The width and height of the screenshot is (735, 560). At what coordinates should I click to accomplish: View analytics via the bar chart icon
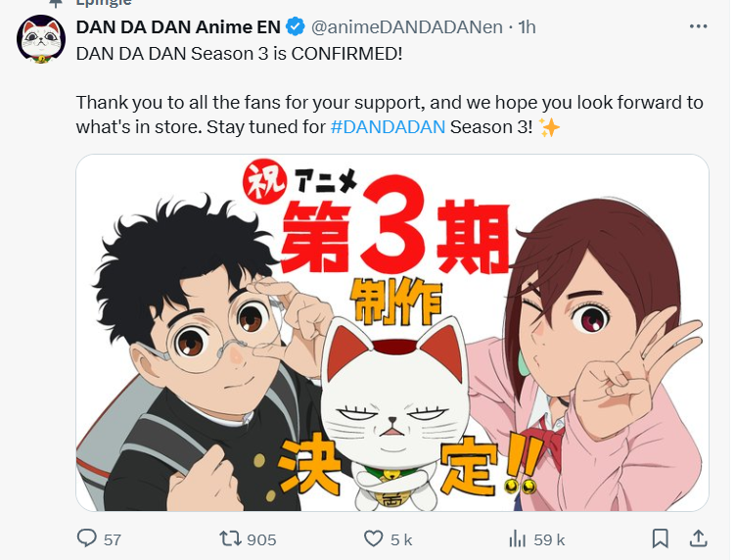[517, 538]
